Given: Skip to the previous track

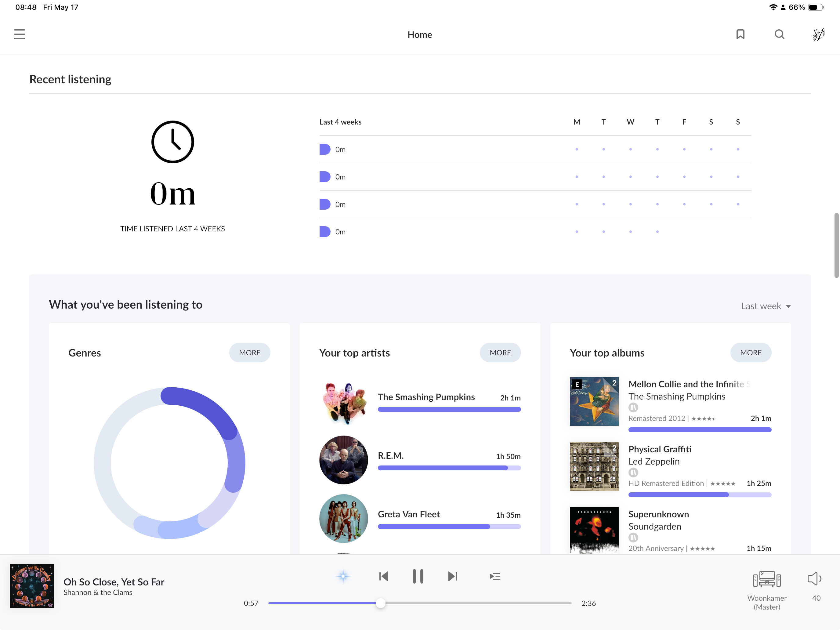Looking at the screenshot, I should [x=384, y=576].
